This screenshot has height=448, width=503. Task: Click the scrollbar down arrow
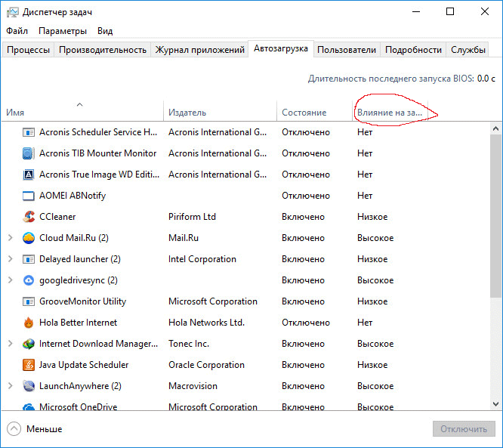[x=495, y=404]
